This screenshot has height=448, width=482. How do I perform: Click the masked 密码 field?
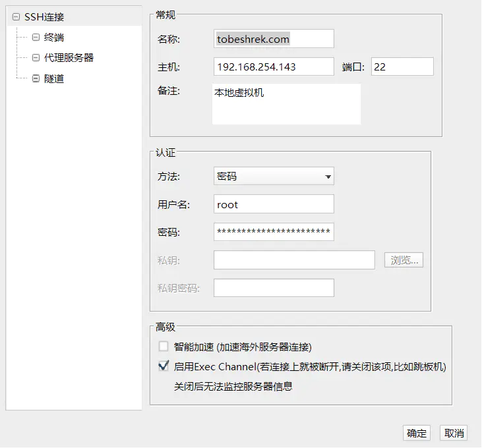274,232
